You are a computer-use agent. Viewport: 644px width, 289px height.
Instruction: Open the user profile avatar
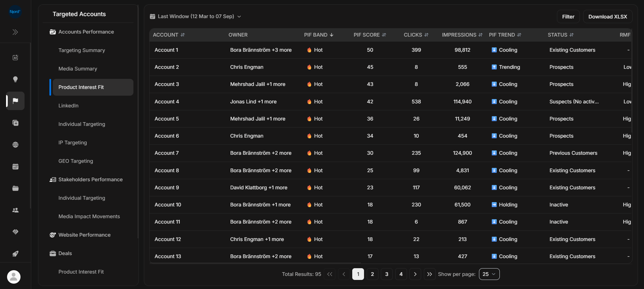tap(14, 277)
